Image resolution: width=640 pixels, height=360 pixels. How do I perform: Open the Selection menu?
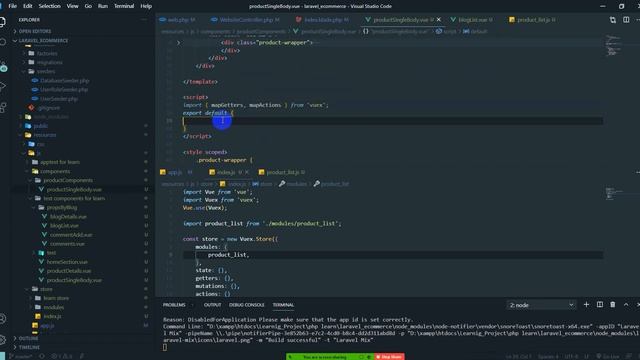tap(49, 6)
